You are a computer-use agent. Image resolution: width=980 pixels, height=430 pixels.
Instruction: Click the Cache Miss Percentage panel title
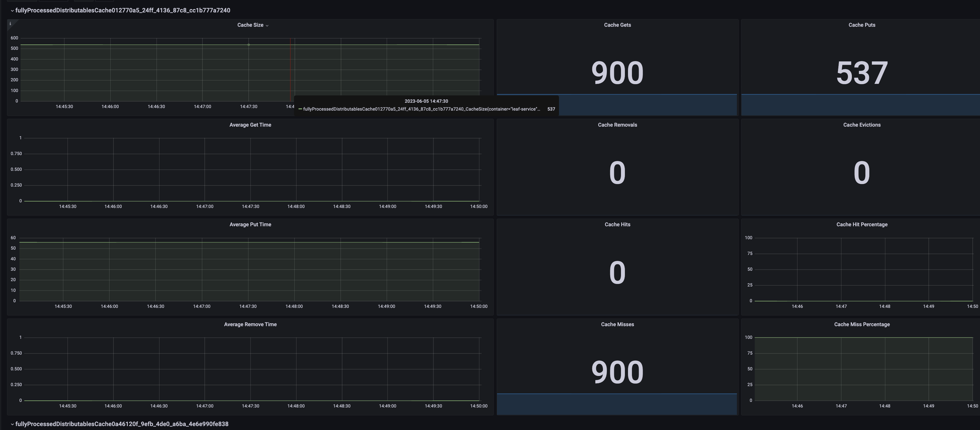[x=862, y=325]
